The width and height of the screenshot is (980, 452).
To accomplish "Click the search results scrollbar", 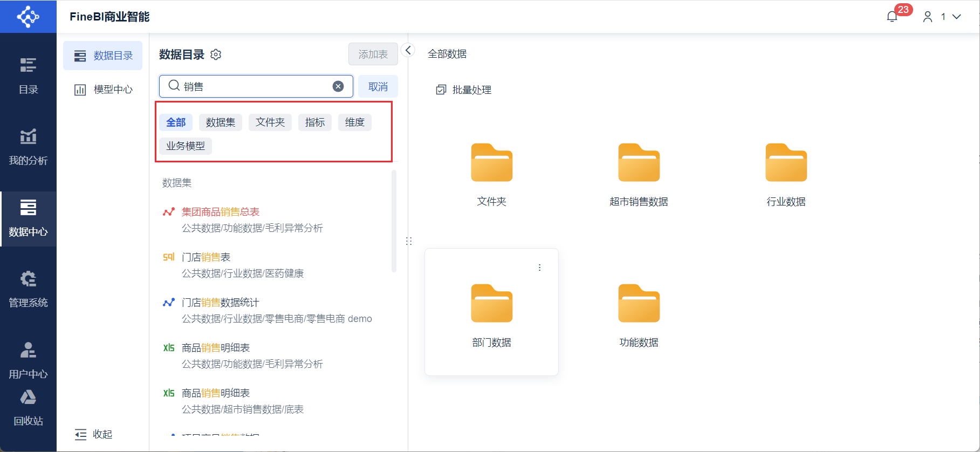I will click(x=394, y=221).
